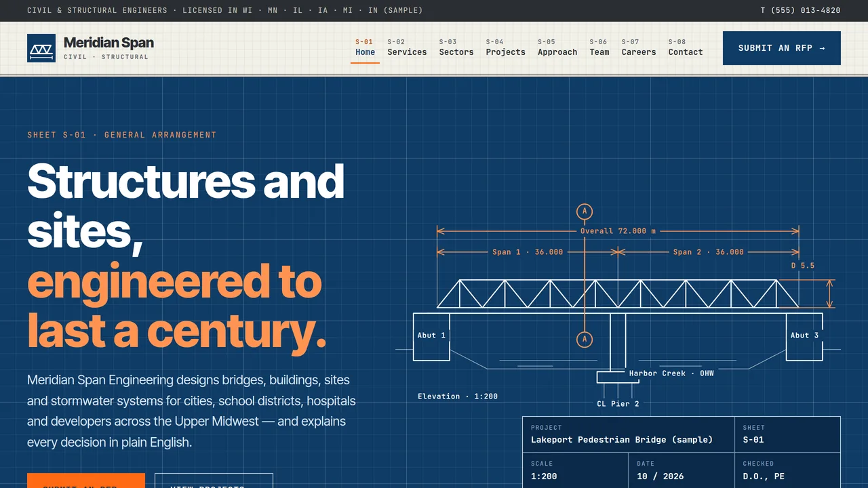Open the Team nav item

[x=599, y=47]
